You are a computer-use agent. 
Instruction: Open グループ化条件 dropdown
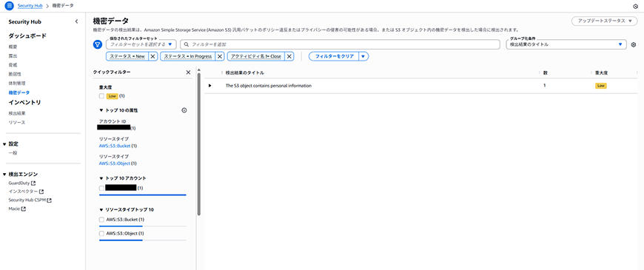pos(566,44)
